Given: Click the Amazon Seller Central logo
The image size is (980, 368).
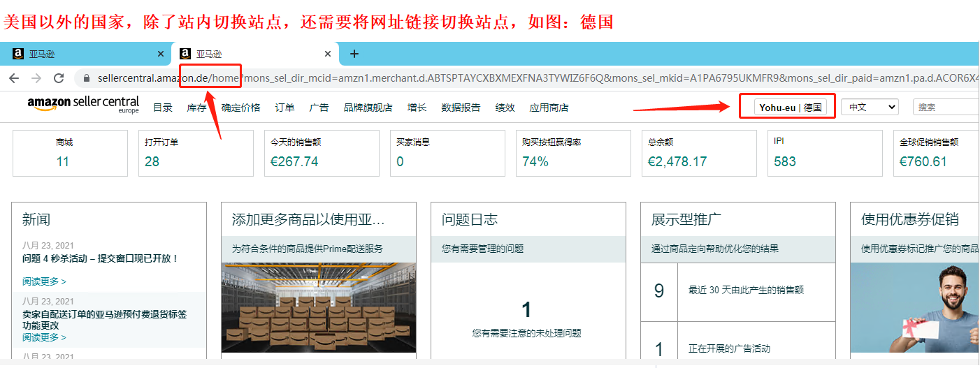Looking at the screenshot, I should coord(83,105).
